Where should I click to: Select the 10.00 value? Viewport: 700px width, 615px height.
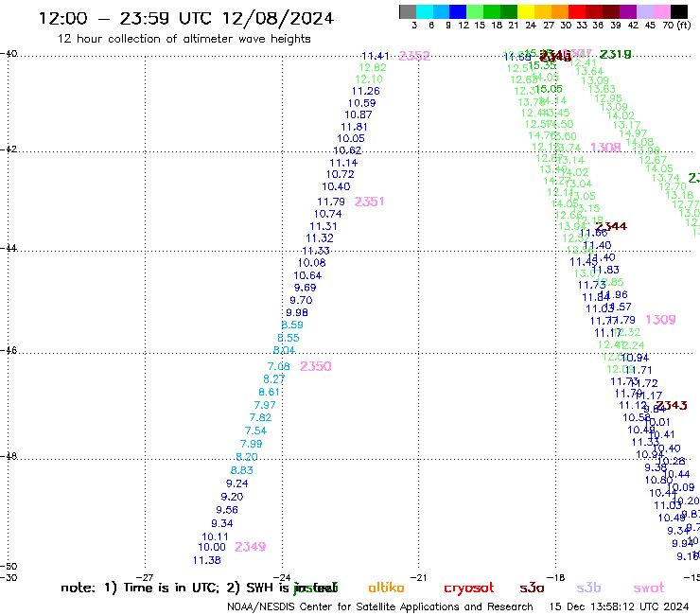click(x=212, y=547)
